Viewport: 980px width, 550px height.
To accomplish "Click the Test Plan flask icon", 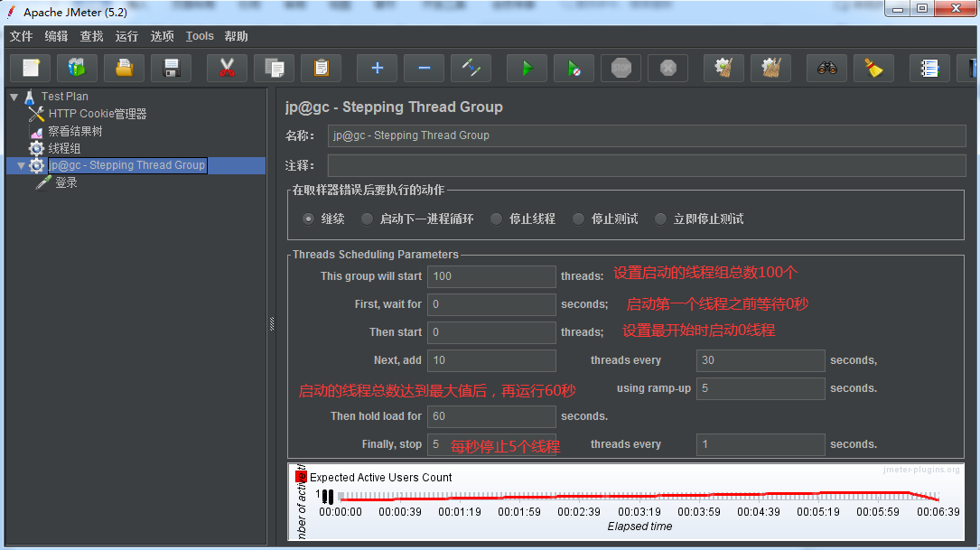I will pos(30,97).
